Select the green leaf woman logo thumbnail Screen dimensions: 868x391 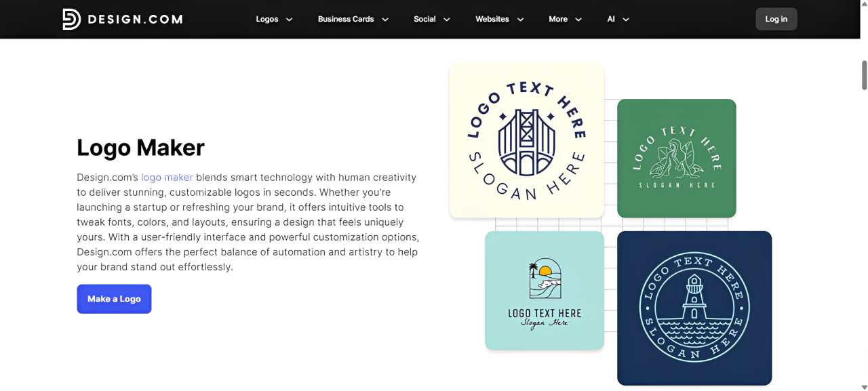(677, 159)
